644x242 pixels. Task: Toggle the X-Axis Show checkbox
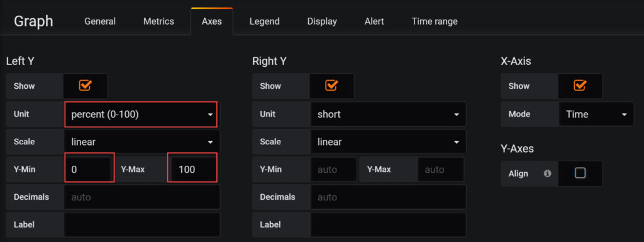(x=580, y=86)
